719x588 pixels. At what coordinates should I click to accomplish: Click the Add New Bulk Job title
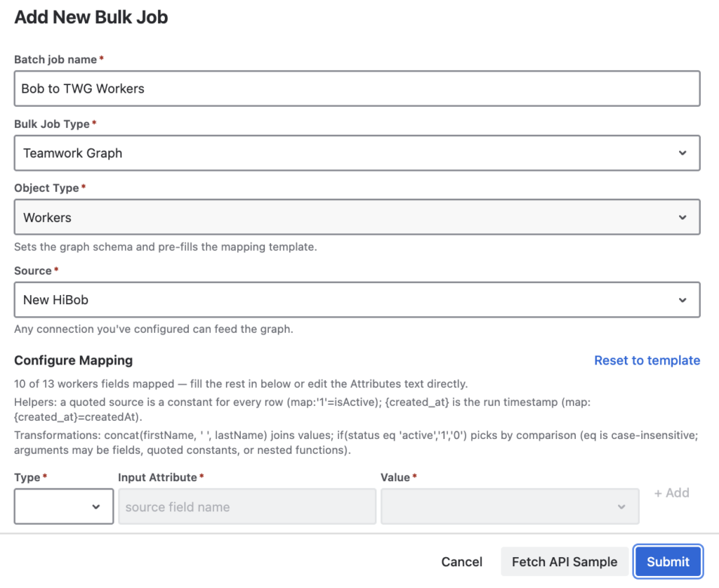[91, 17]
